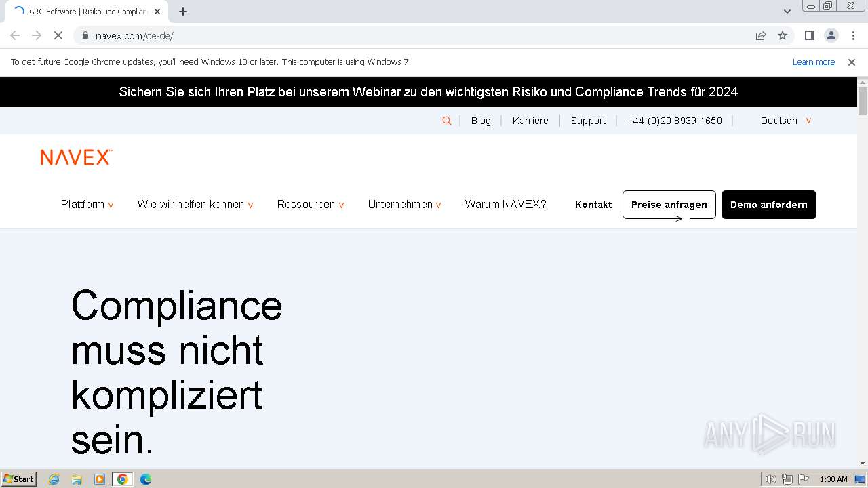Click the Chrome taskbar icon

pyautogui.click(x=123, y=479)
